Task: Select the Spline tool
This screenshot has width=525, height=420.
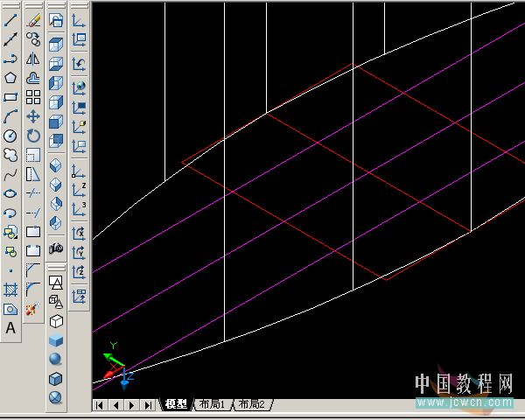Action: click(10, 174)
